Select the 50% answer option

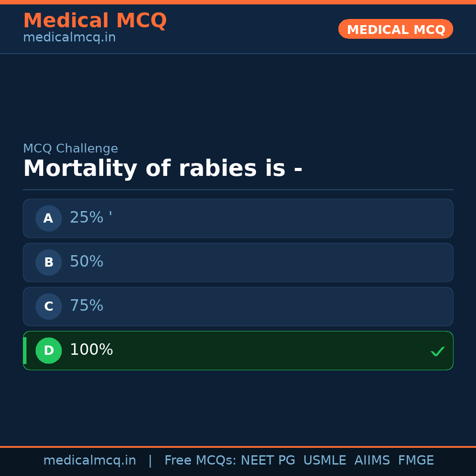coord(238,262)
